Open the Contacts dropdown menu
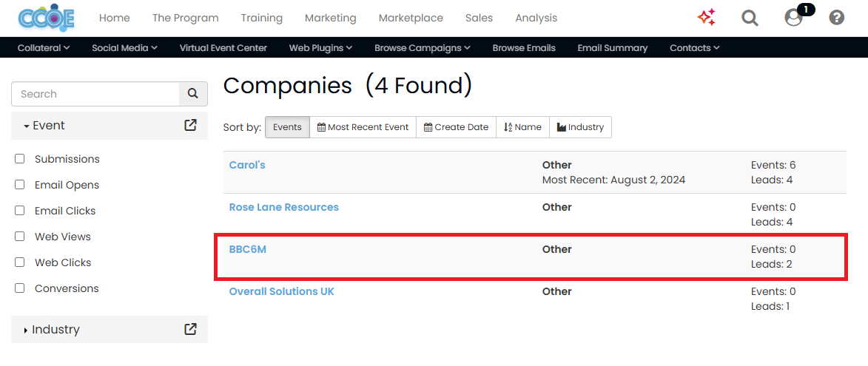The image size is (868, 366). click(x=694, y=48)
